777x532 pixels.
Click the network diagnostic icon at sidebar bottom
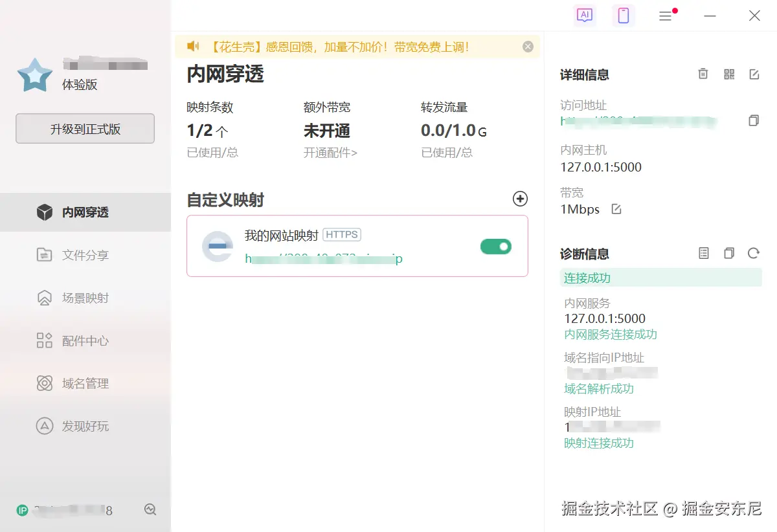(150, 510)
